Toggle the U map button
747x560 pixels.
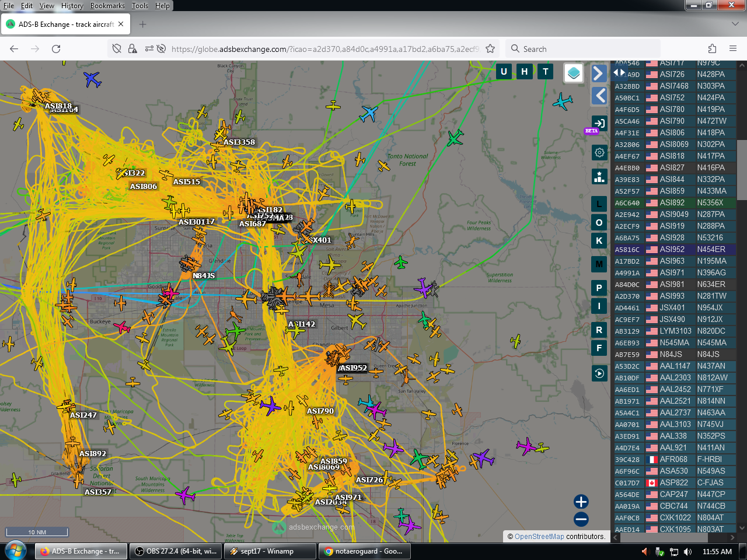click(504, 72)
